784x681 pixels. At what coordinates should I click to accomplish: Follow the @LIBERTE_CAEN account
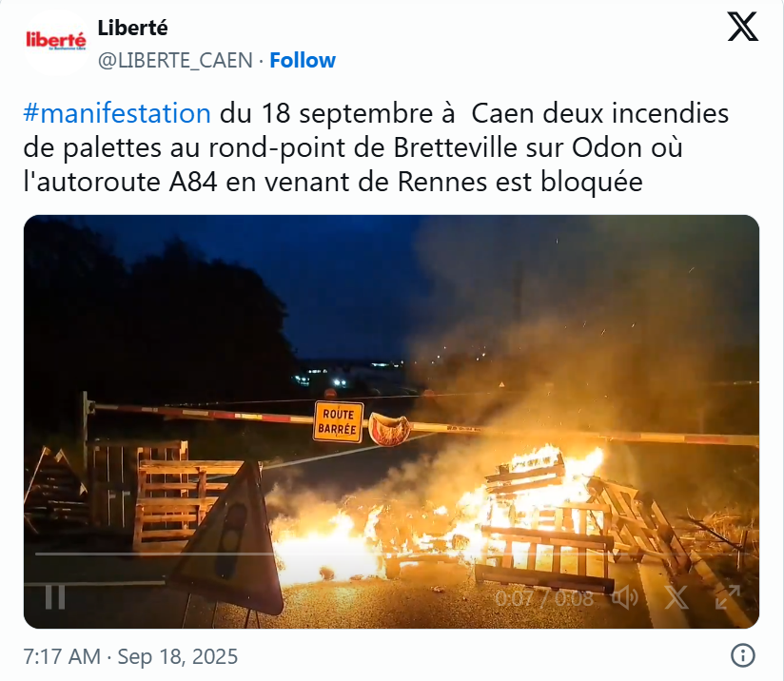pos(303,61)
